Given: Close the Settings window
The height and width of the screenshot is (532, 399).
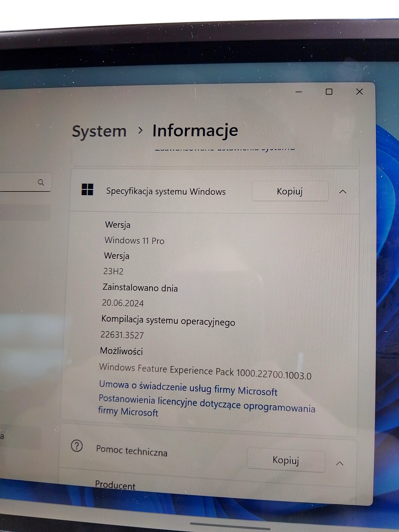Looking at the screenshot, I should point(359,92).
